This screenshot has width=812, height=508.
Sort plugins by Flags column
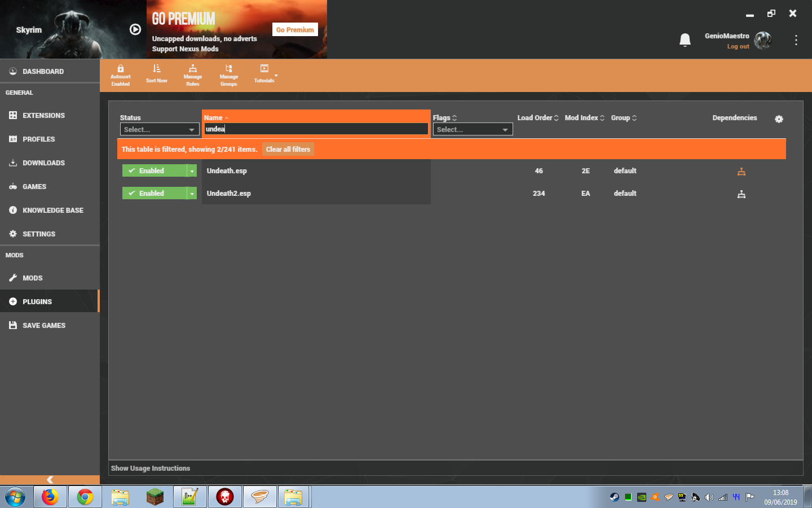click(x=445, y=117)
